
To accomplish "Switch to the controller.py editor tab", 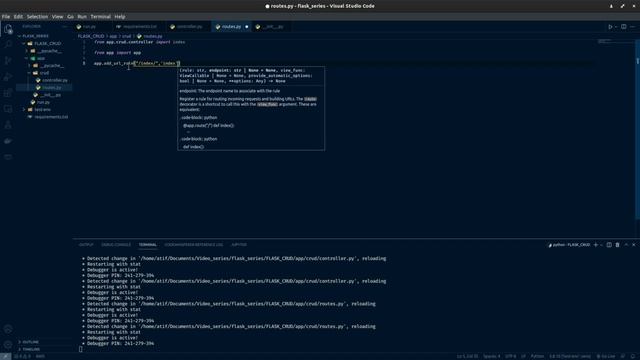I will click(x=189, y=27).
